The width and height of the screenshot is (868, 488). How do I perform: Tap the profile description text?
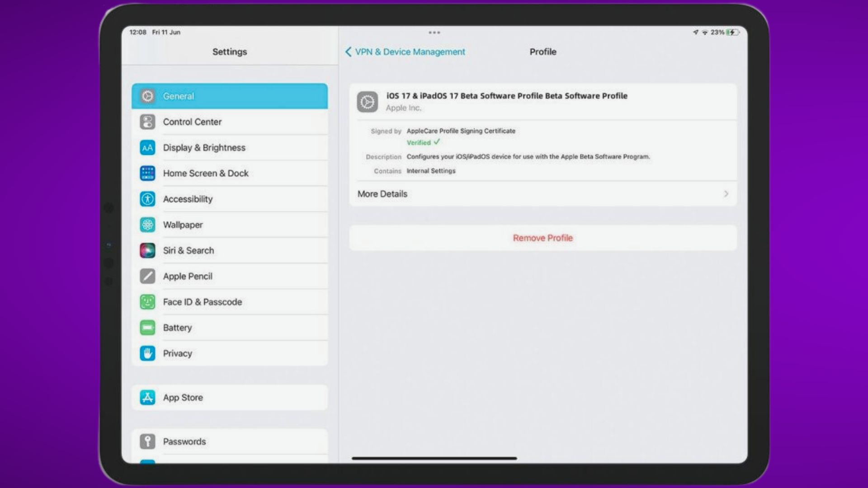tap(528, 157)
